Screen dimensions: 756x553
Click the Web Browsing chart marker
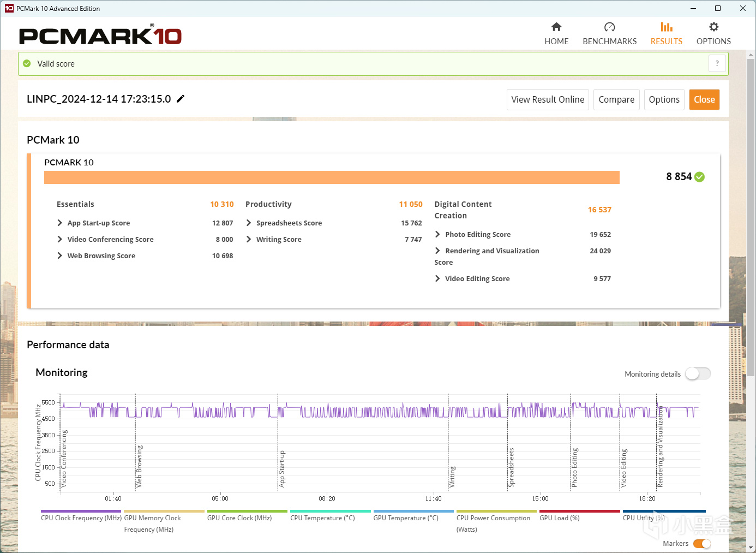(x=139, y=466)
